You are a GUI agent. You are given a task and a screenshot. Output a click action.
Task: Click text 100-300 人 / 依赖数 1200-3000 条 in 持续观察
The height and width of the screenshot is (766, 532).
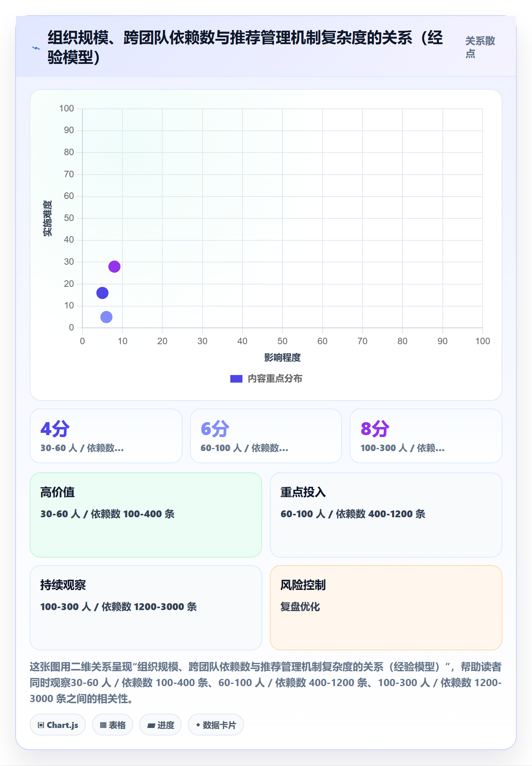pyautogui.click(x=119, y=607)
